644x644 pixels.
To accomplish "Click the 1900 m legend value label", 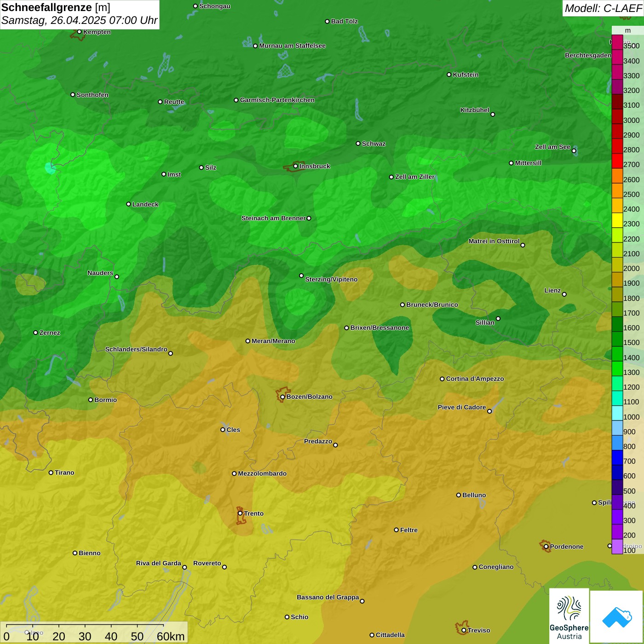I will [x=632, y=283].
